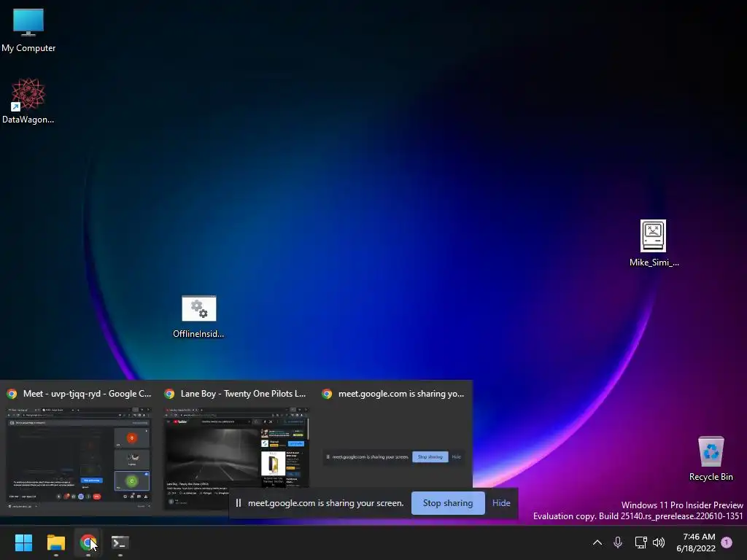Switch to Lane Boy Twenty One Pilots preview
Screen dimensions: 747x560
237,448
